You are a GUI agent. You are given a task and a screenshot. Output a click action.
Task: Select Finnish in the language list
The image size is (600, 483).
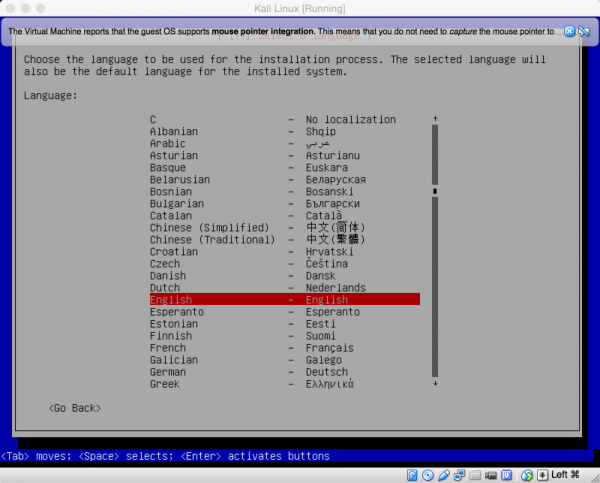[x=285, y=336]
